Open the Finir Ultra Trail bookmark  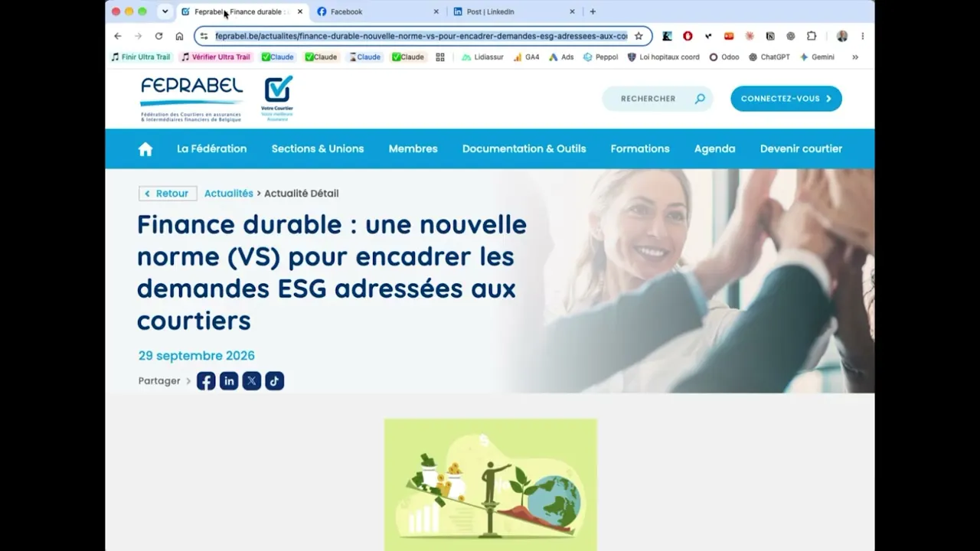coord(140,57)
